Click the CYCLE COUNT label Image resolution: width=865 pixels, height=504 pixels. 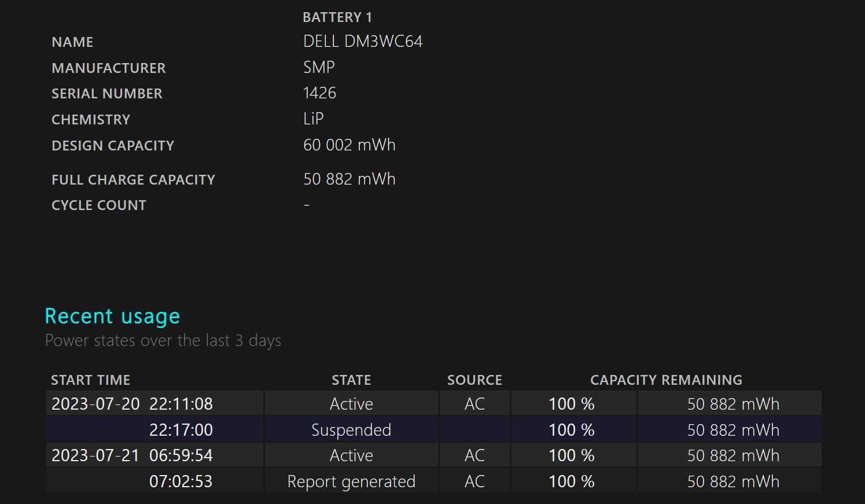point(99,205)
